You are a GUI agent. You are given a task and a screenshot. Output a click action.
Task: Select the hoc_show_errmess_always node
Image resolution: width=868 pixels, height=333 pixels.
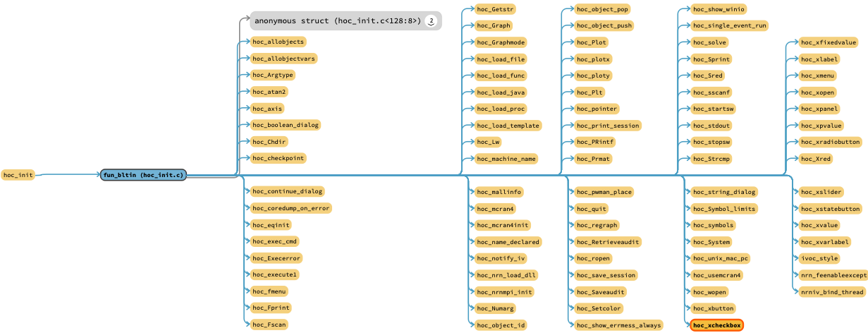pyautogui.click(x=618, y=325)
